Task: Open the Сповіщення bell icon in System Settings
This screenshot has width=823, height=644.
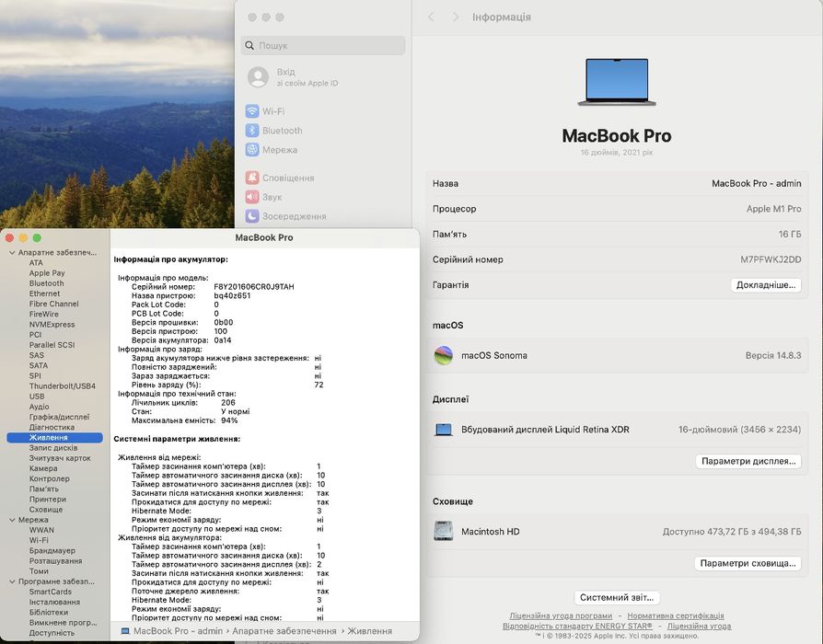Action: [252, 178]
